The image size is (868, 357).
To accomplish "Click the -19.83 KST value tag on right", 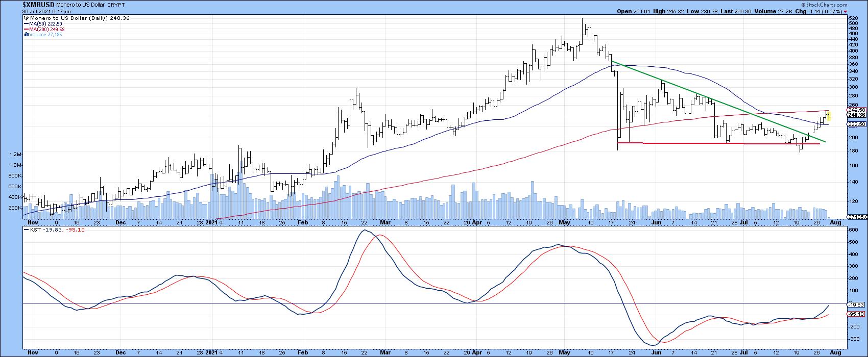I will coord(855,304).
